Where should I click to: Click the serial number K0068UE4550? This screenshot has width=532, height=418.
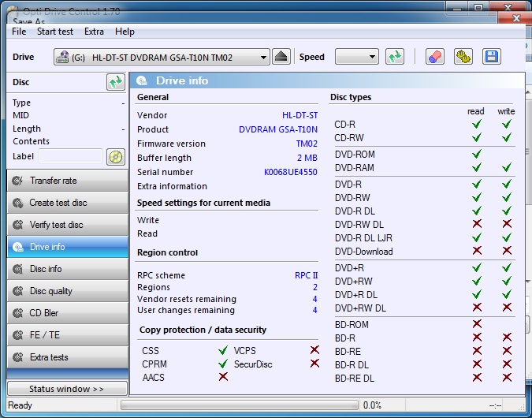290,172
